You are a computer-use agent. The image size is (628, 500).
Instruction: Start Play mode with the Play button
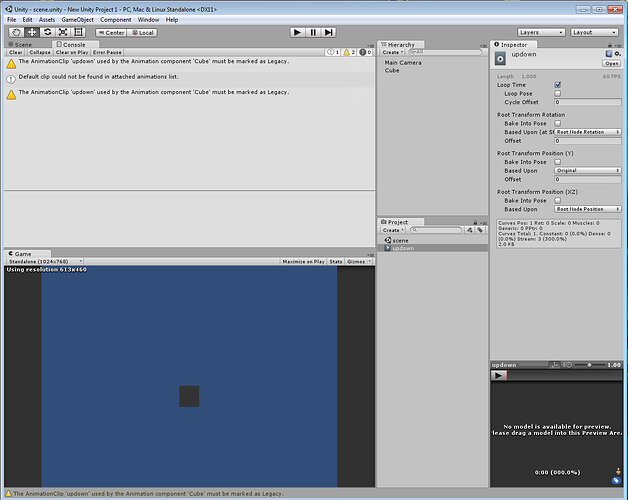(297, 32)
